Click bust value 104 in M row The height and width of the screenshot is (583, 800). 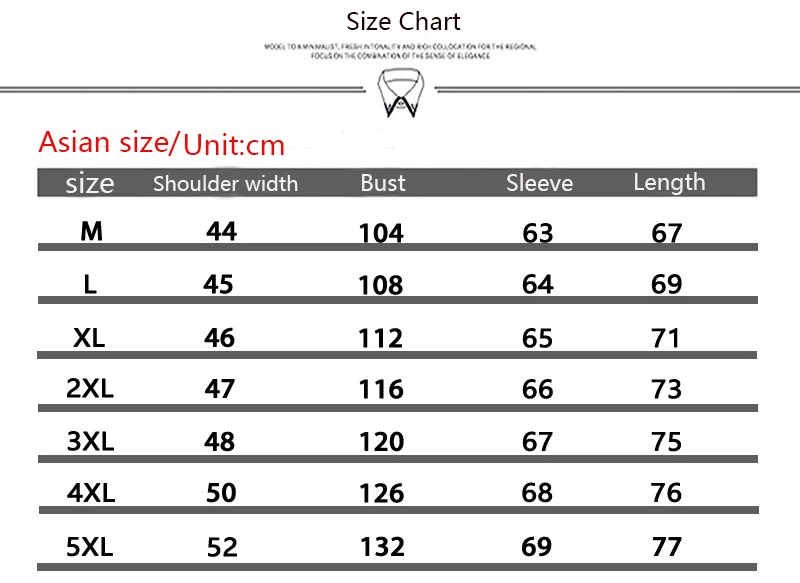381,233
